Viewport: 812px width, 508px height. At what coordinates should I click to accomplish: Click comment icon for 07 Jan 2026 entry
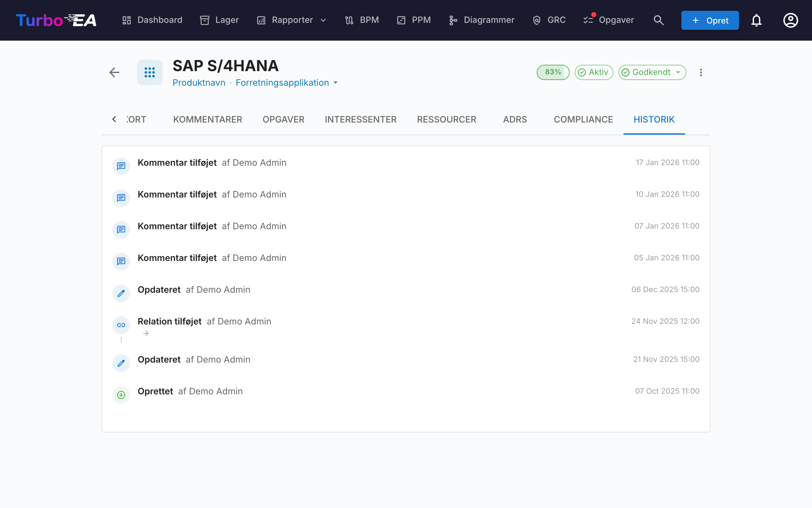pyautogui.click(x=121, y=230)
